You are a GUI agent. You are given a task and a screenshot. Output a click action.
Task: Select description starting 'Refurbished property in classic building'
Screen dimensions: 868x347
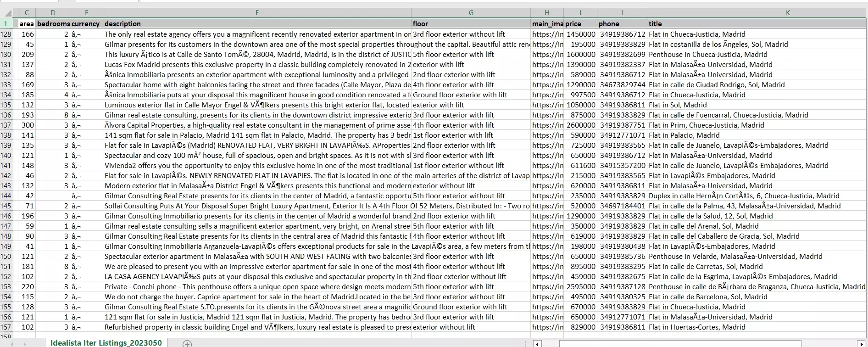(x=257, y=327)
